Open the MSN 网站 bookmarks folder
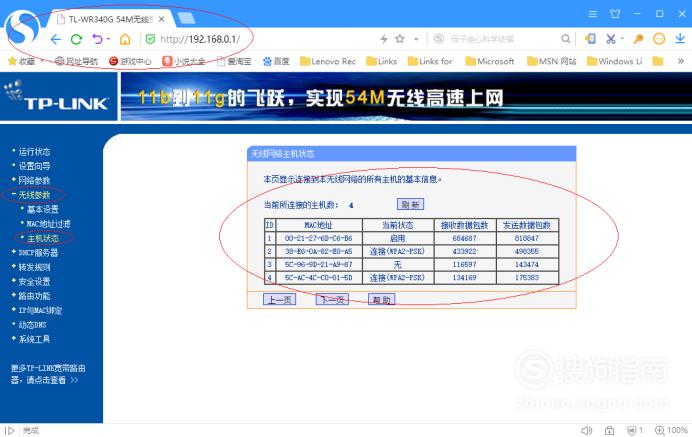Screen dimensions: 692x437 552,61
